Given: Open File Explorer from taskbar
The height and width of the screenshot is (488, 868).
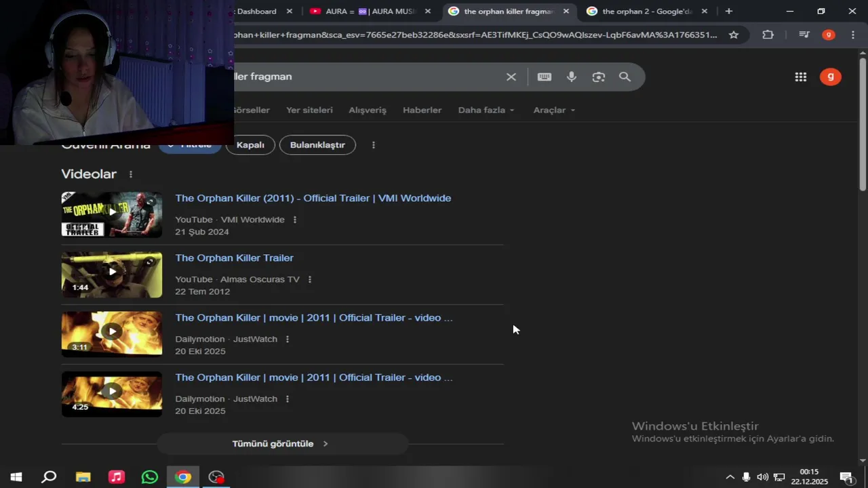Looking at the screenshot, I should click(x=83, y=477).
